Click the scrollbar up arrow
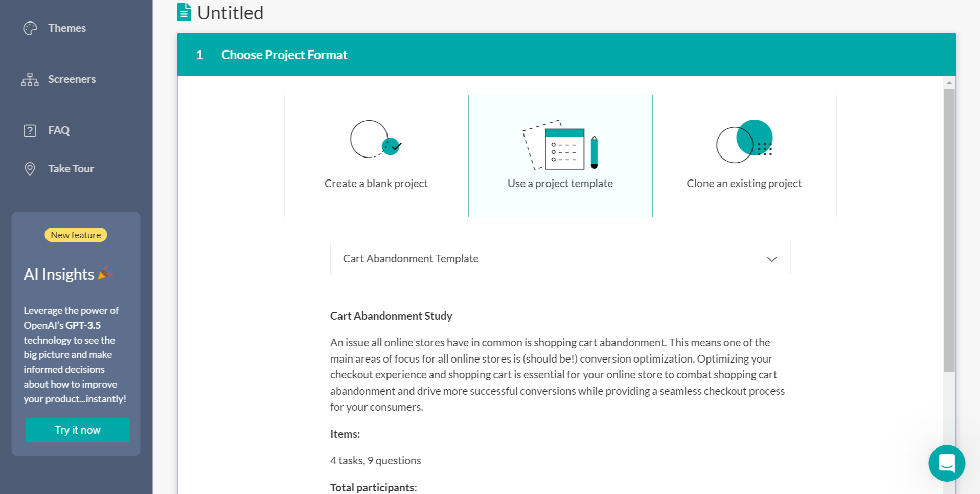This screenshot has width=980, height=494. (949, 83)
